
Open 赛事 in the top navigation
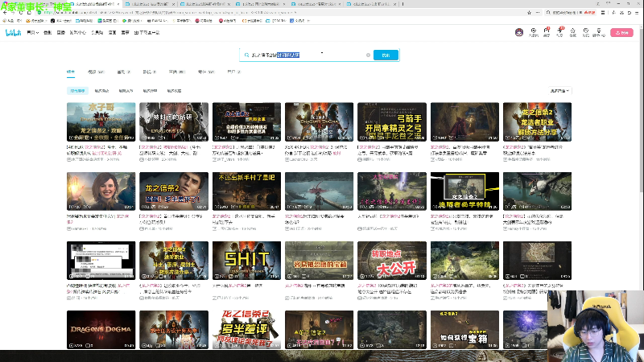(x=126, y=32)
